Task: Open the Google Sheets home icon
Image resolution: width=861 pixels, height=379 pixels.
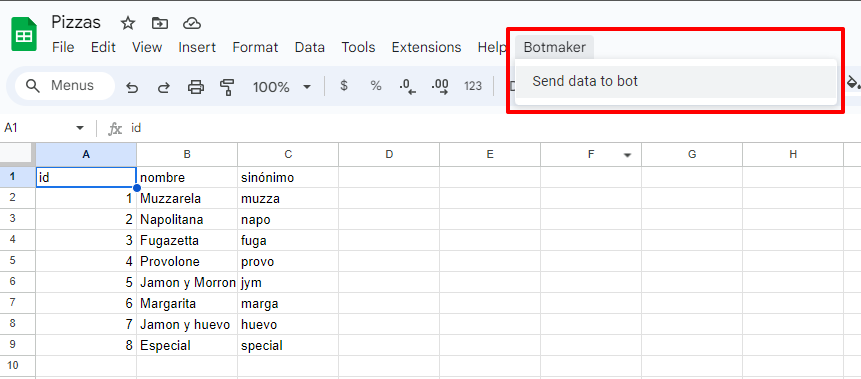Action: tap(24, 34)
